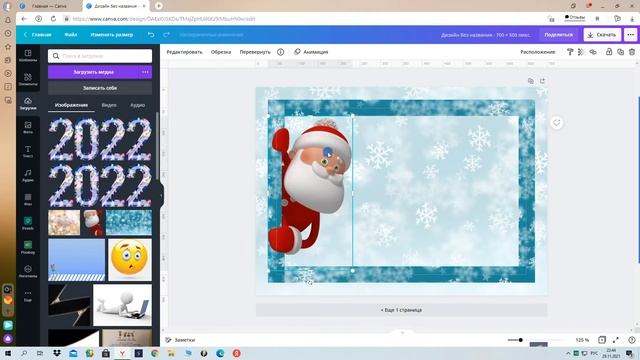Click the Download button

(602, 35)
